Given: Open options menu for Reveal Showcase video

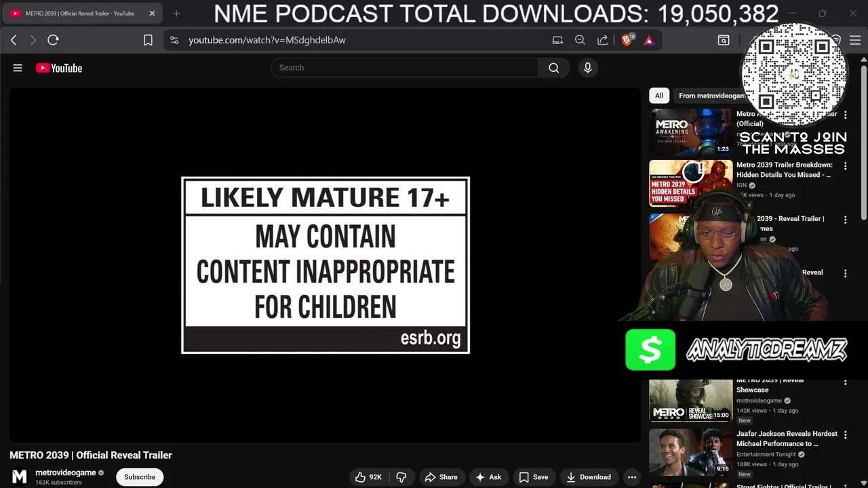Looking at the screenshot, I should [845, 382].
